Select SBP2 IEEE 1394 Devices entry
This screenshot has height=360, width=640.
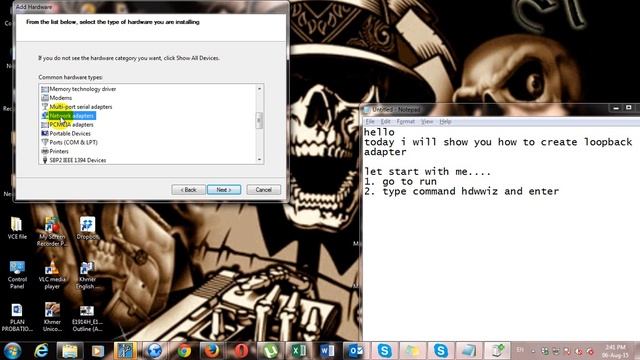coord(74,160)
